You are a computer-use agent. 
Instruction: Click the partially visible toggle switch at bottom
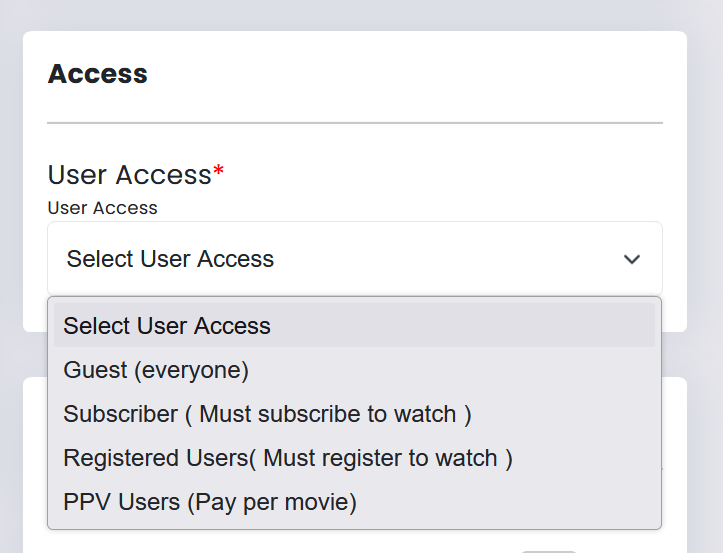548,550
